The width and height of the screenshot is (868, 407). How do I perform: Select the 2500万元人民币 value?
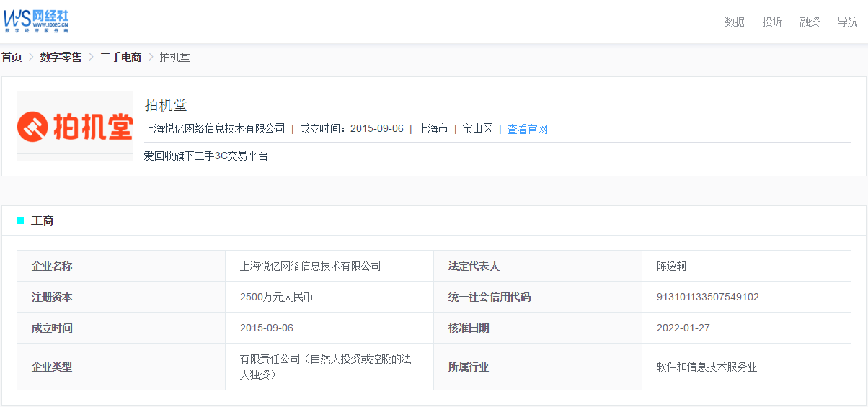click(x=277, y=297)
